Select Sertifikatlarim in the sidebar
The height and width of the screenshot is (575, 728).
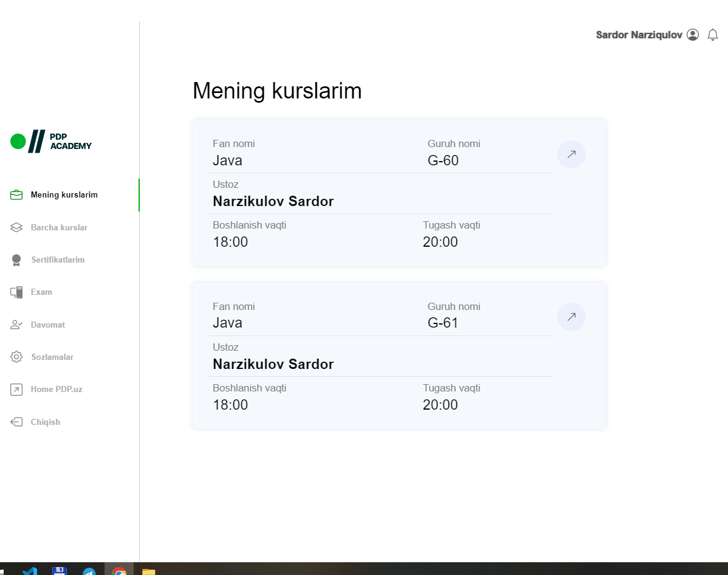click(x=58, y=260)
